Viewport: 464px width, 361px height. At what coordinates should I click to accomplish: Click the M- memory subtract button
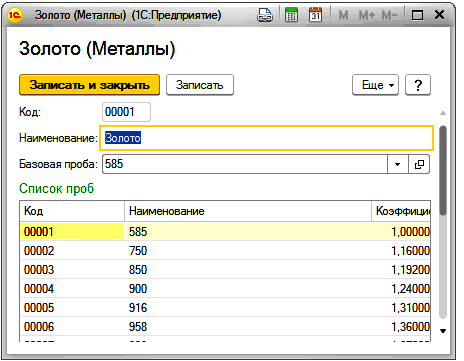(x=389, y=15)
